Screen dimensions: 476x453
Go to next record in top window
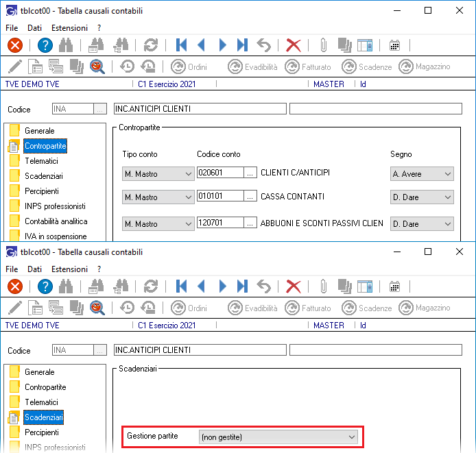[222, 45]
